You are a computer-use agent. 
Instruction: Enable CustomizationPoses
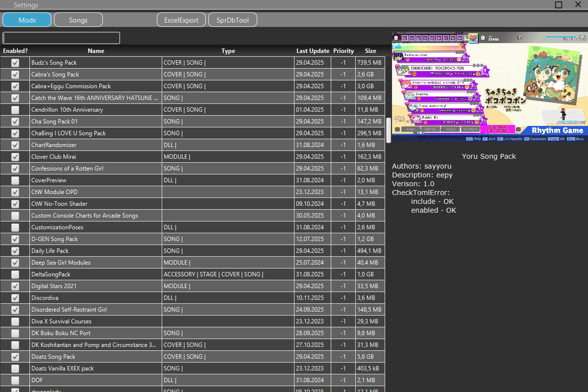point(15,227)
